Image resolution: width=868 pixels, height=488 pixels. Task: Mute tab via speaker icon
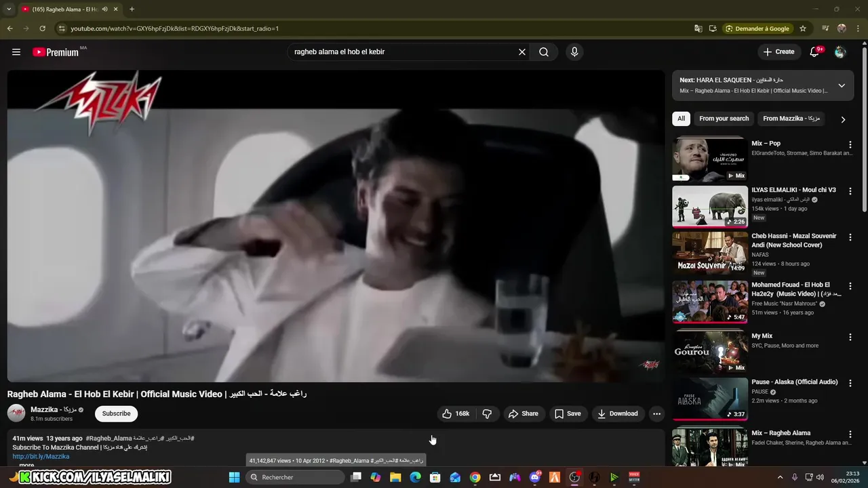(x=105, y=9)
